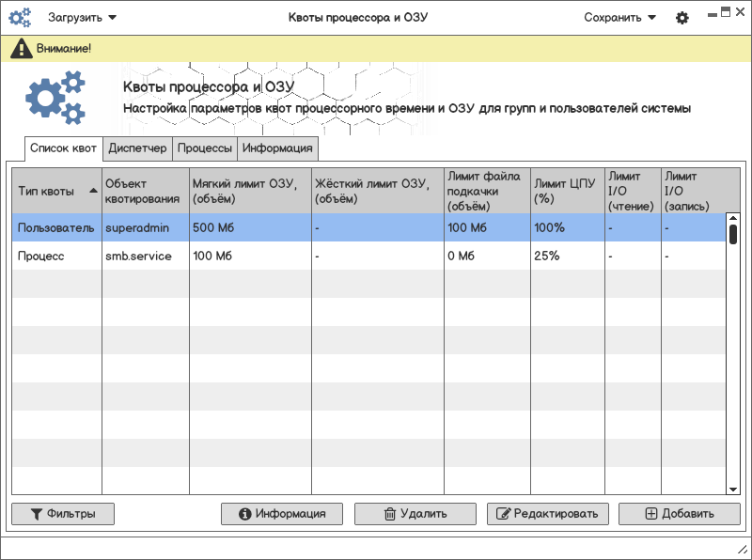Add a new quota with Добавить
Image resolution: width=752 pixels, height=560 pixels.
679,514
